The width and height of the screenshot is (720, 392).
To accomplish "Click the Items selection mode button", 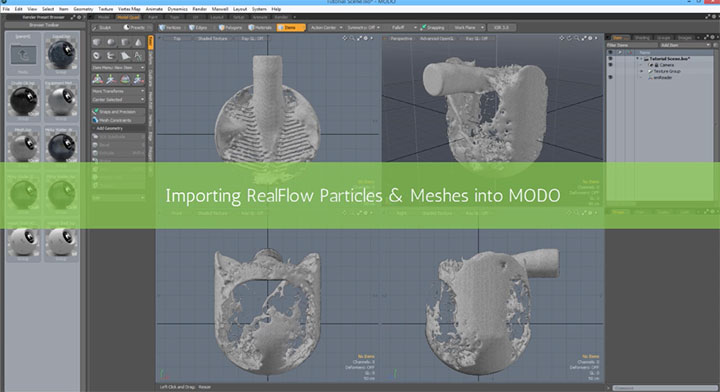I will coord(291,28).
